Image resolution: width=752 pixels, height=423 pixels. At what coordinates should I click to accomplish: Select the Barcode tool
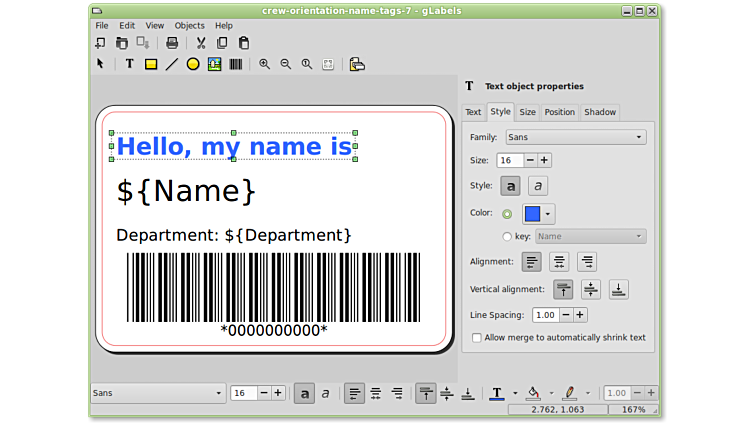click(x=236, y=64)
